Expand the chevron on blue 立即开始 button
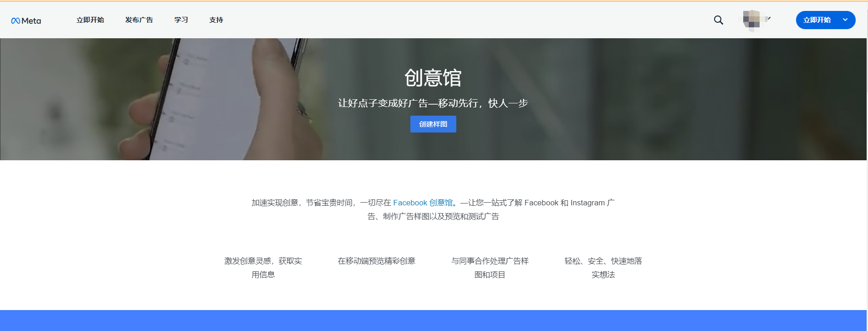Image resolution: width=868 pixels, height=331 pixels. [845, 20]
